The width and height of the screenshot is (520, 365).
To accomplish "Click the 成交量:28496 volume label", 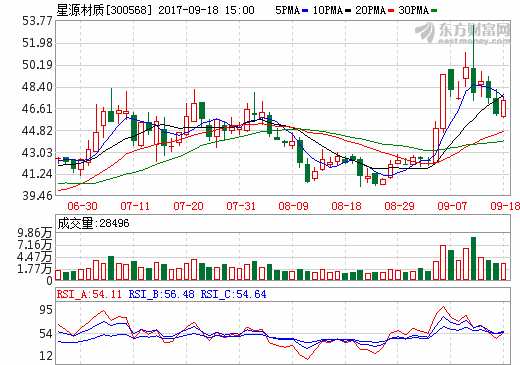I will 93,223.
